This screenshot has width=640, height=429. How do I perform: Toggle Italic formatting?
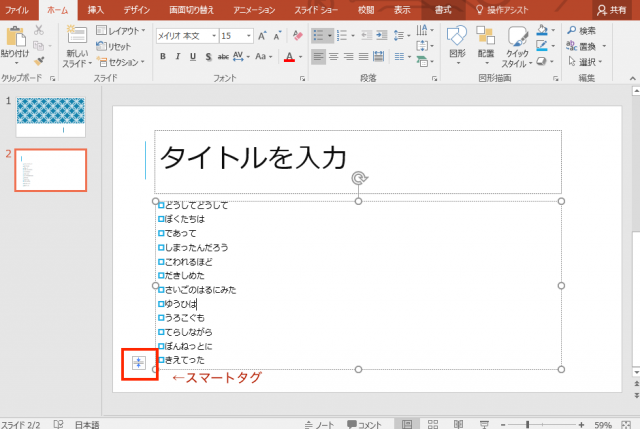pos(178,57)
